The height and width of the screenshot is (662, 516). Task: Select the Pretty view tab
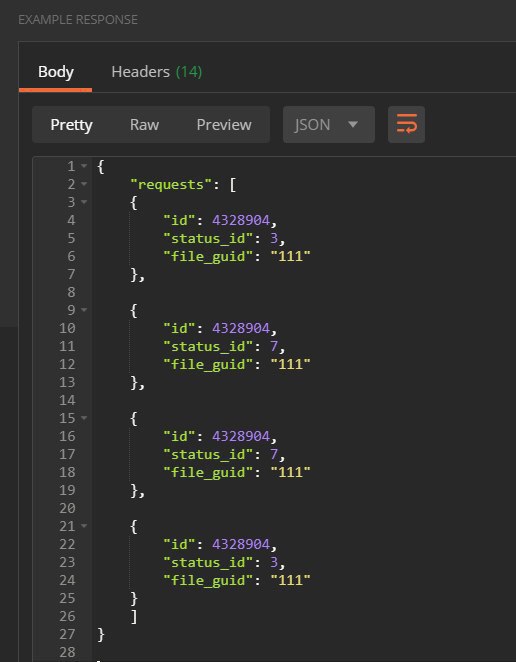(71, 125)
